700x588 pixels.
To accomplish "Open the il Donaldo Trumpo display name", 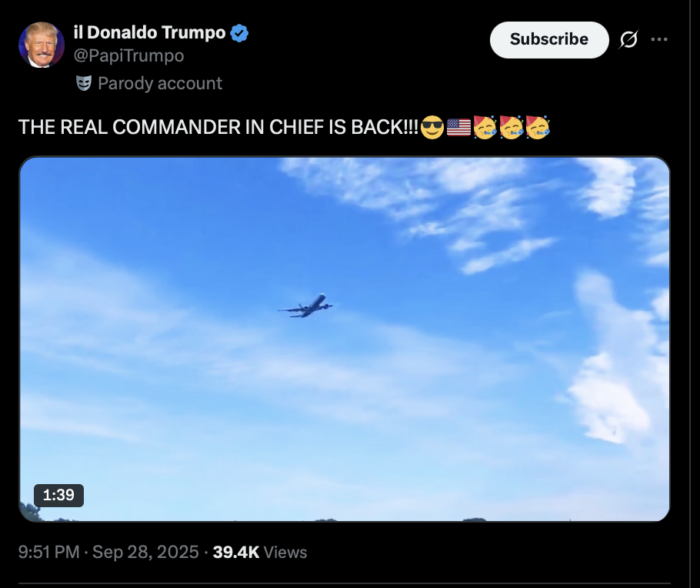I will pos(149,32).
